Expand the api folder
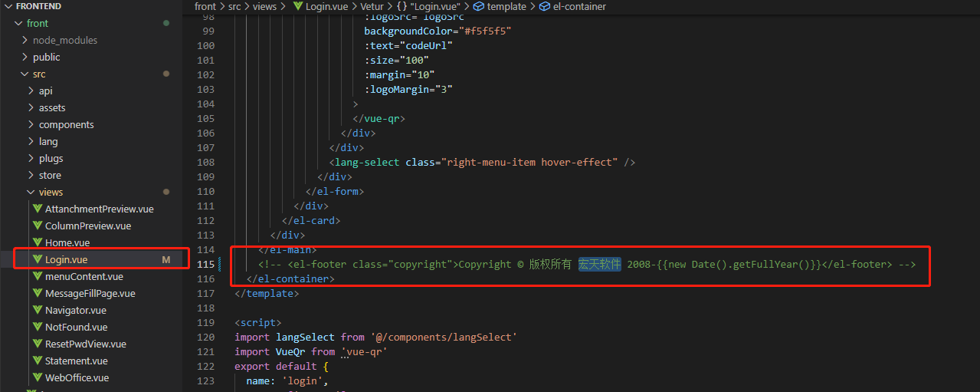This screenshot has width=980, height=392. pyautogui.click(x=31, y=91)
